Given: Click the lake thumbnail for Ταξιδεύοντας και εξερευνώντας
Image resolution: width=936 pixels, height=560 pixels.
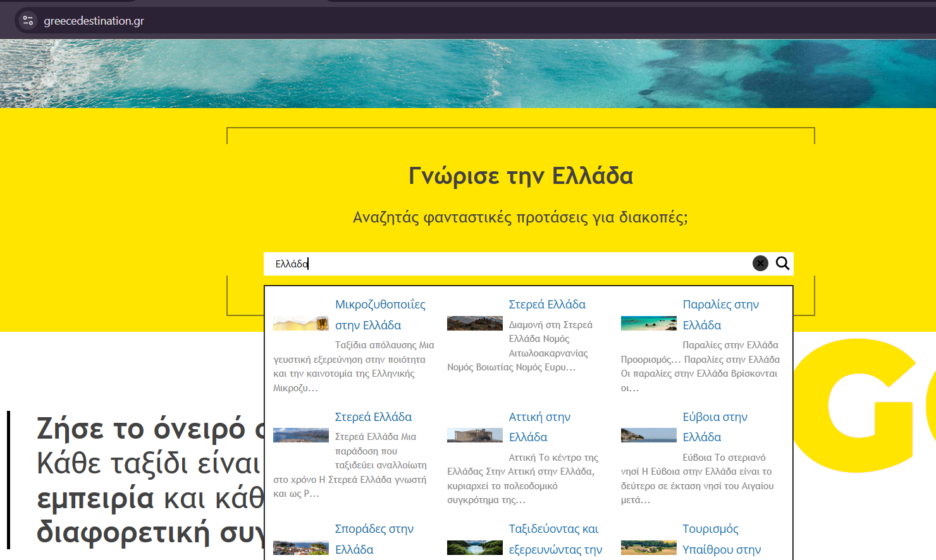Looking at the screenshot, I should [x=475, y=547].
